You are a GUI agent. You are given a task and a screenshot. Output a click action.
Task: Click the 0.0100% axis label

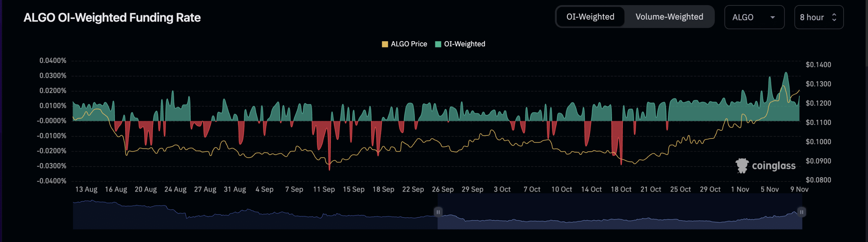pos(53,106)
